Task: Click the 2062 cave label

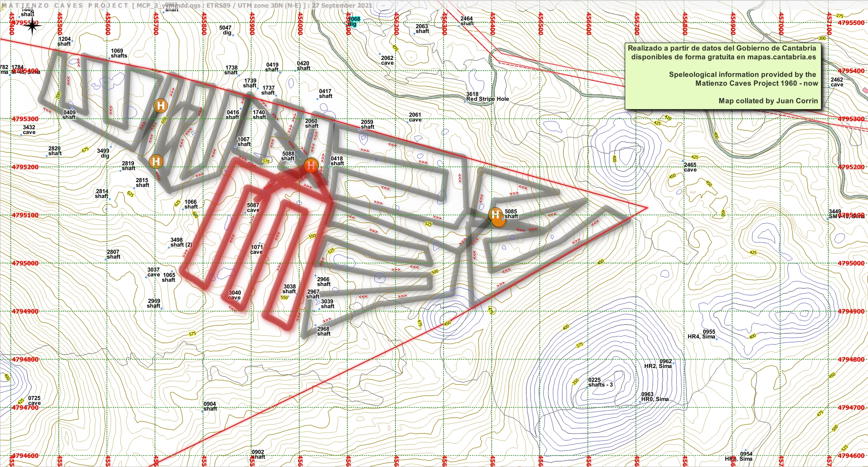Action: 387,60
